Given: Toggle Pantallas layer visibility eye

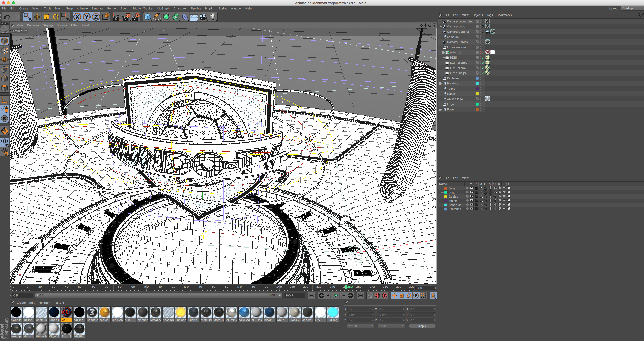Looking at the screenshot, I should (x=472, y=209).
